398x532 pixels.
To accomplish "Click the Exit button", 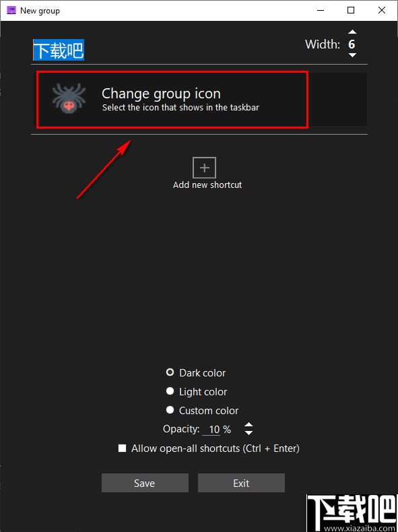I will (x=241, y=483).
